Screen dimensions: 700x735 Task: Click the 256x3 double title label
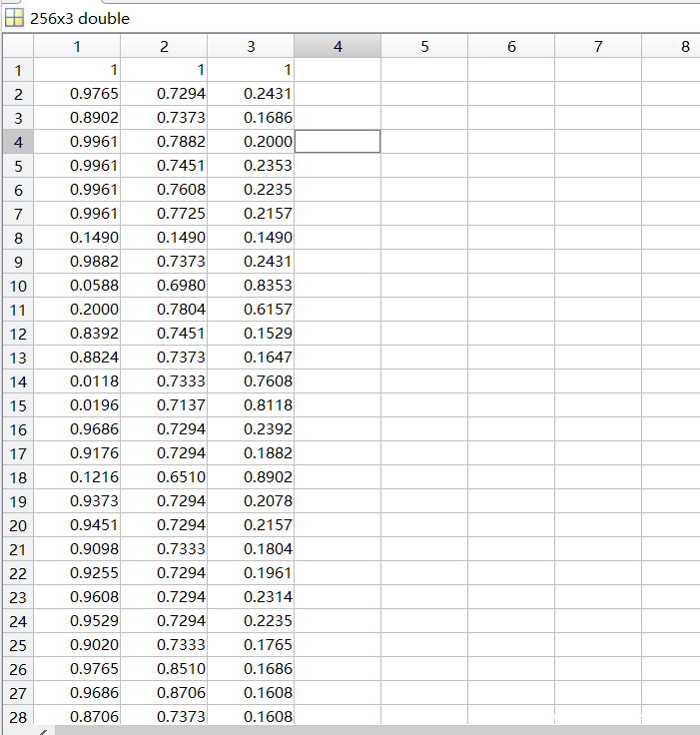pos(80,18)
